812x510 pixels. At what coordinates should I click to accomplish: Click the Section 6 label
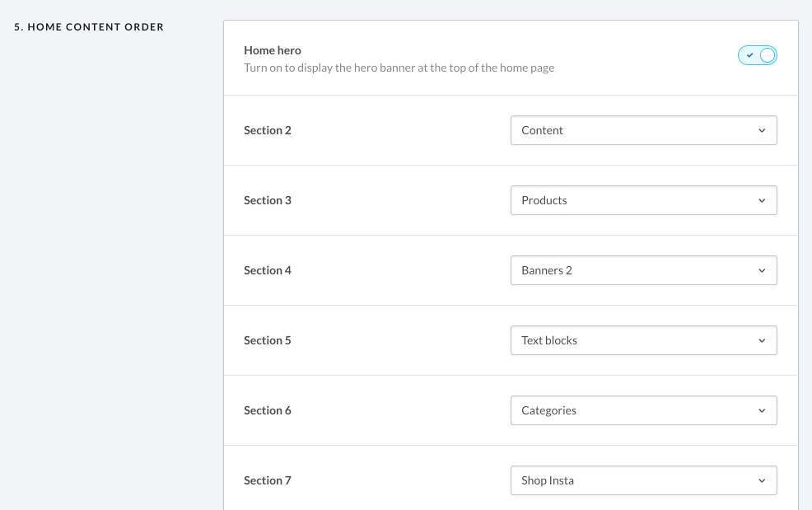tap(268, 410)
